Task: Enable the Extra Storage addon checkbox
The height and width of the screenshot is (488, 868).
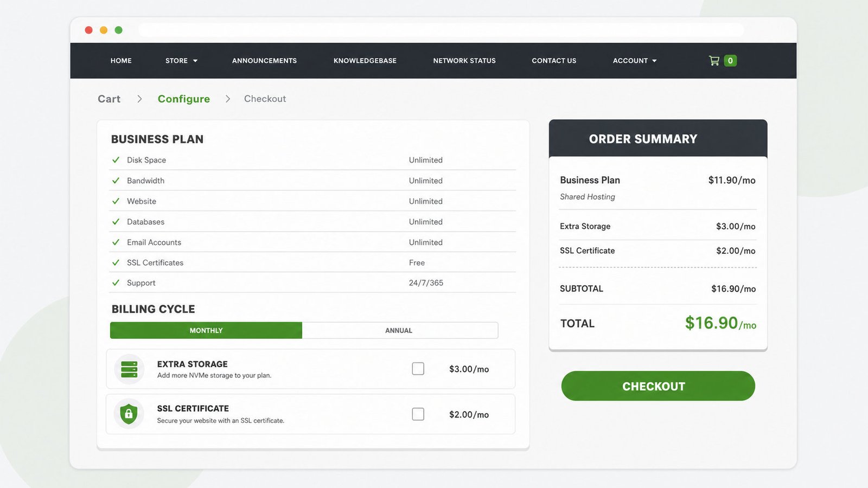Action: 418,369
